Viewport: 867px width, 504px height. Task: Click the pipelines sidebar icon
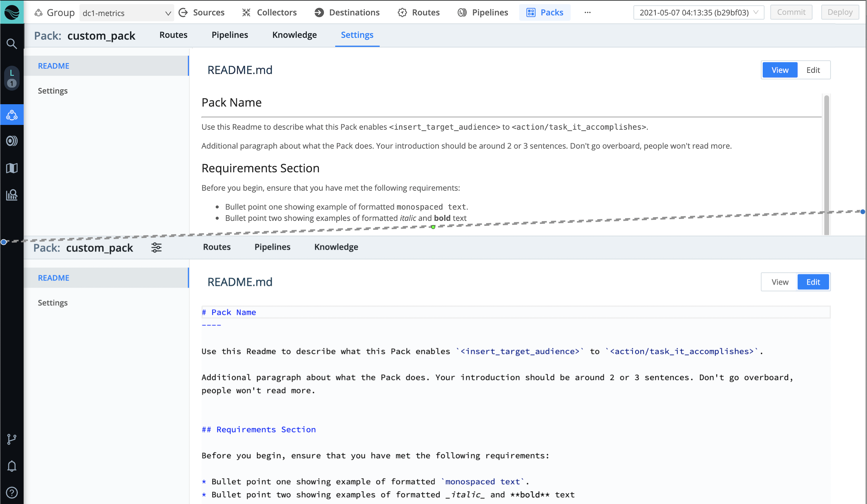12,141
